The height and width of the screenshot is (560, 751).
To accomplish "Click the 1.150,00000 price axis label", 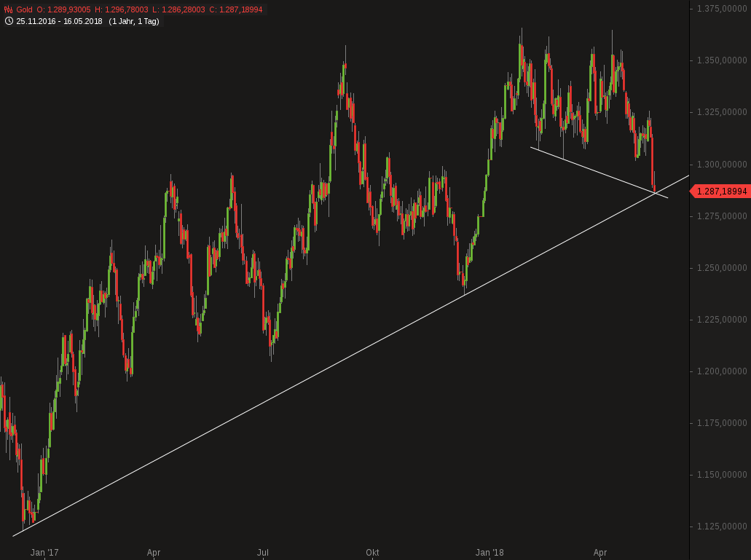I will [722, 474].
